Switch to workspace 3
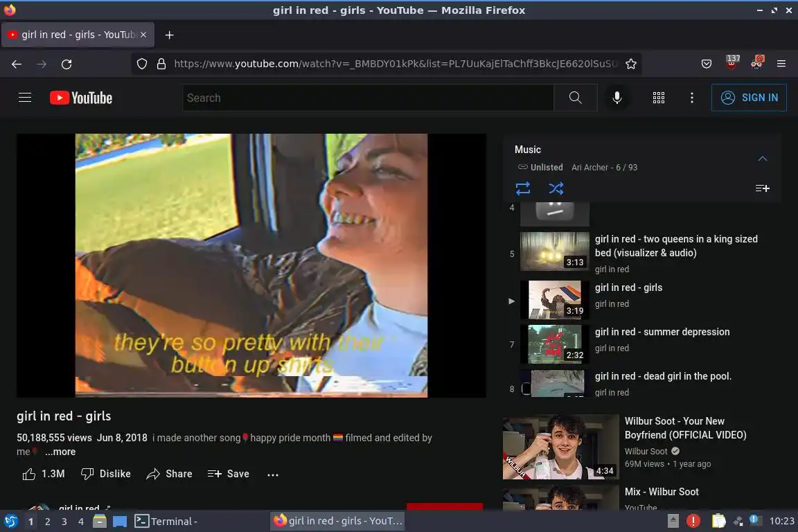 click(64, 522)
